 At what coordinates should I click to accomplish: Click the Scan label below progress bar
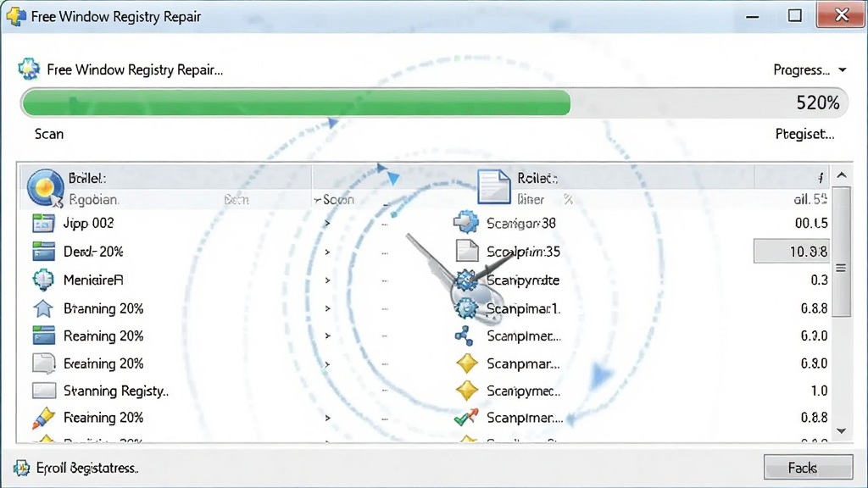48,134
